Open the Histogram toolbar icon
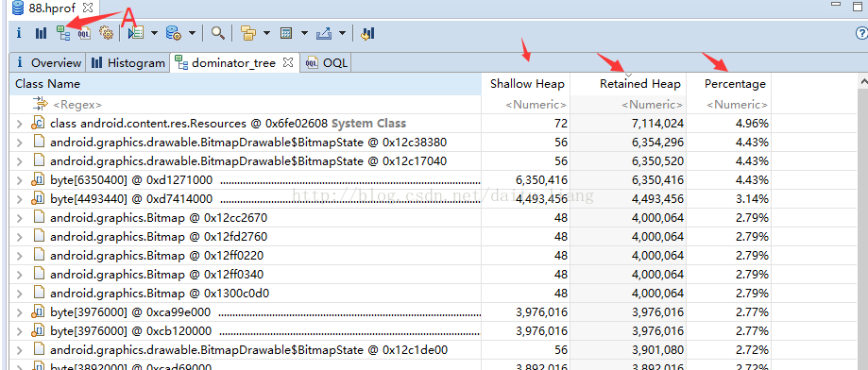The width and height of the screenshot is (868, 370). 41,34
